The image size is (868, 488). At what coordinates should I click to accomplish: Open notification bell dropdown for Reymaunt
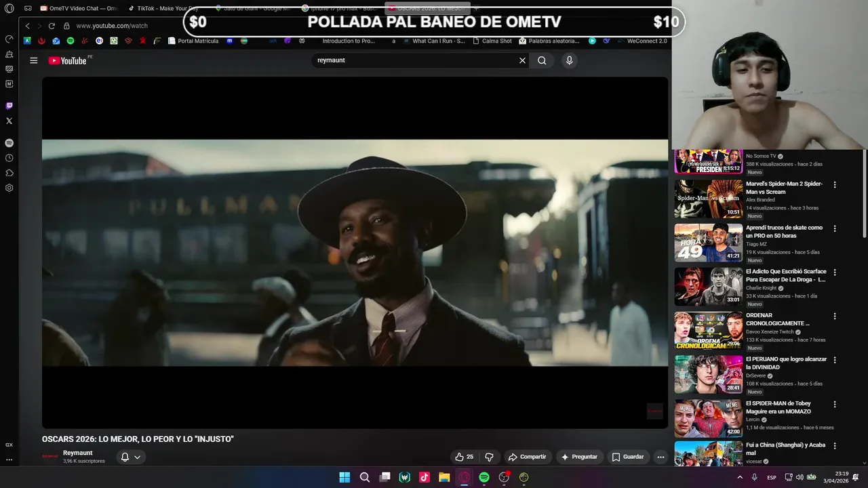[x=130, y=457]
